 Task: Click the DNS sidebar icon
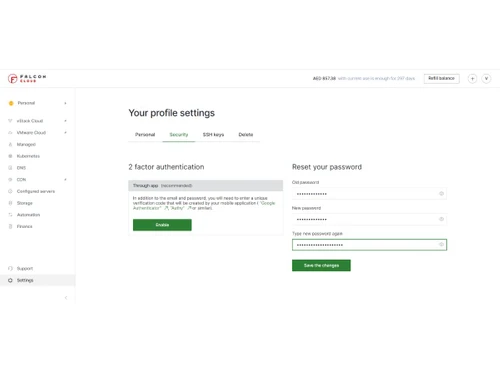tap(10, 168)
